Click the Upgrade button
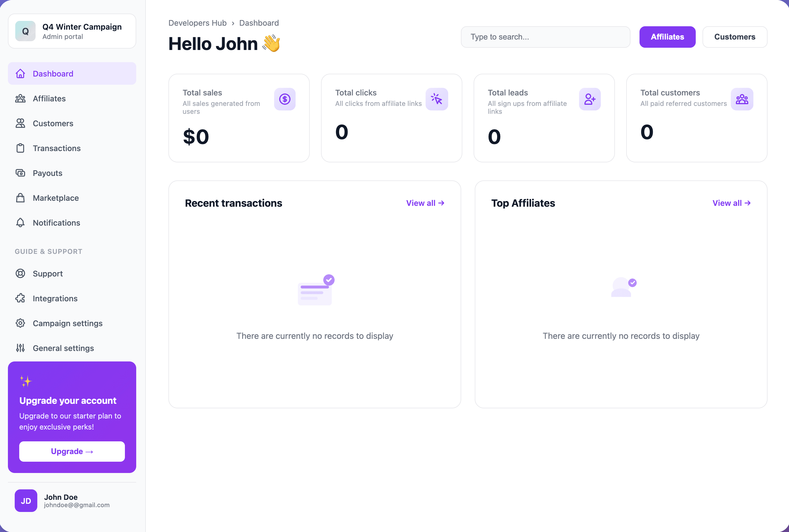789x532 pixels. coord(72,451)
